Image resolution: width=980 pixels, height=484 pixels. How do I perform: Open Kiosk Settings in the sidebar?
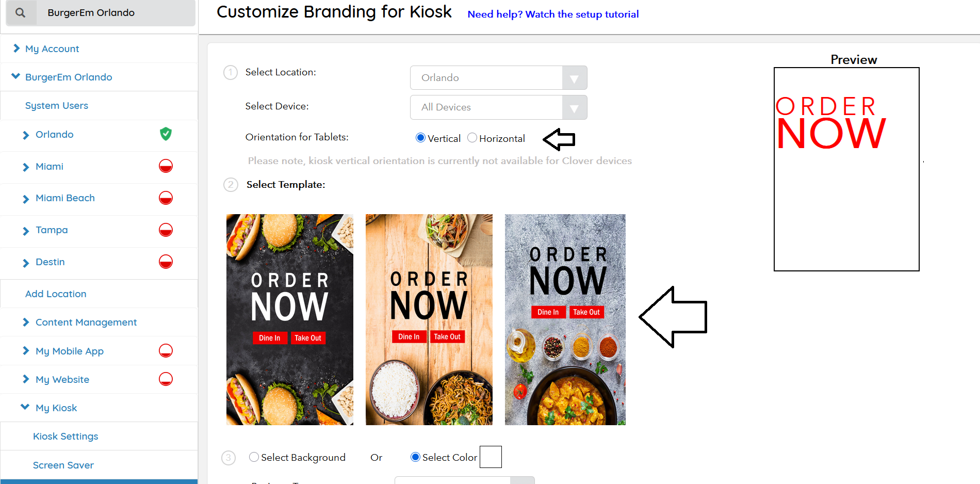point(66,437)
